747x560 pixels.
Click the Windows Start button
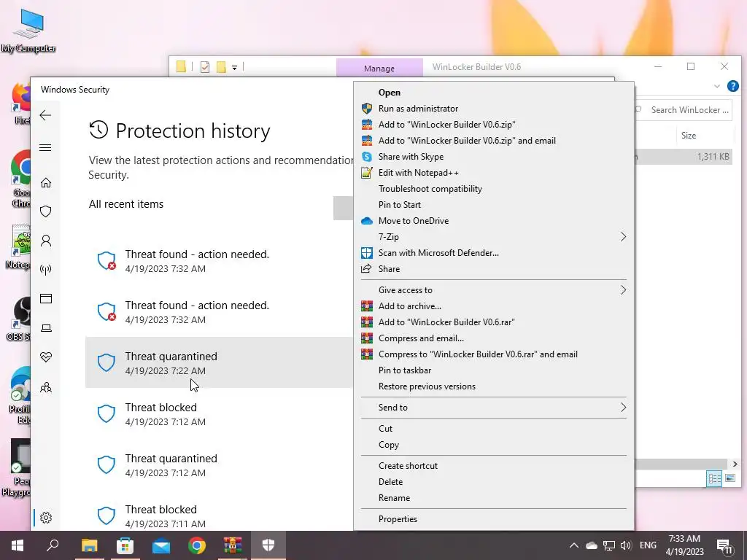click(18, 545)
